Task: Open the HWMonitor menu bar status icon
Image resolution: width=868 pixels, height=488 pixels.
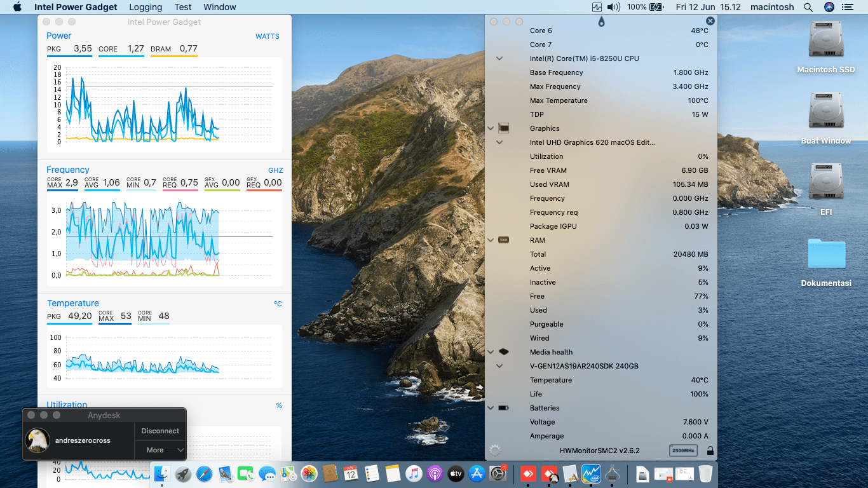Action: tap(597, 7)
